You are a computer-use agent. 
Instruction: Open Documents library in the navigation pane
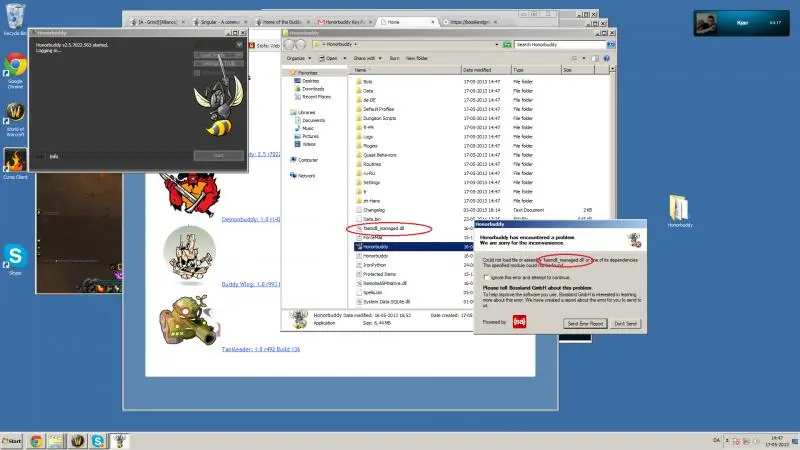pyautogui.click(x=310, y=120)
